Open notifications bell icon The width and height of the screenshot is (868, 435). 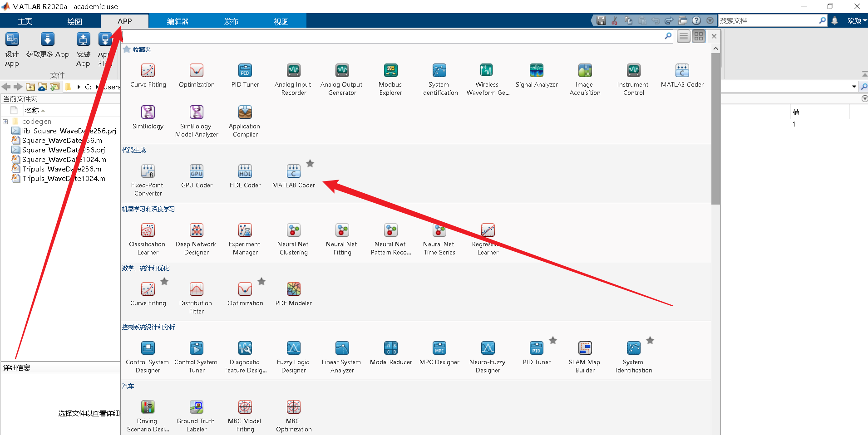tap(834, 20)
